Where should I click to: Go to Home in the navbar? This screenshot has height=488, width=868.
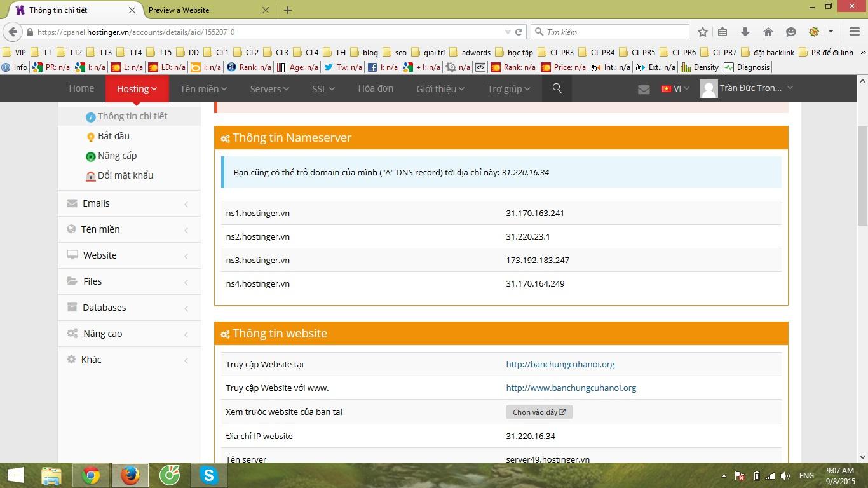point(81,88)
